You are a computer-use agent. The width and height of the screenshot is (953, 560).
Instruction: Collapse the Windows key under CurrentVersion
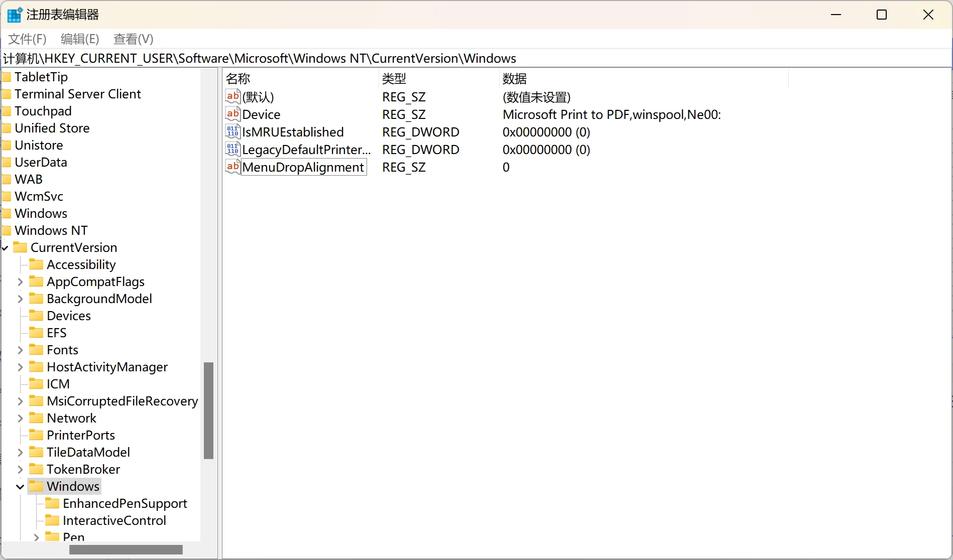click(x=20, y=487)
